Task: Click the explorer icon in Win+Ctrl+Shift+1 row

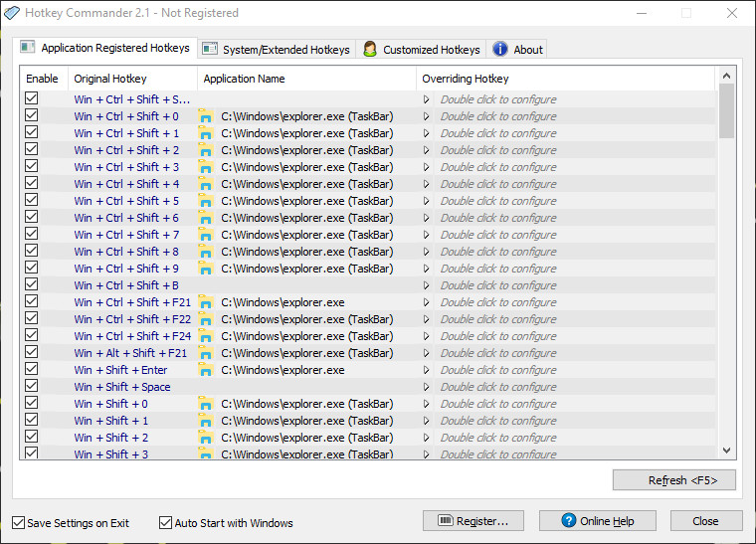Action: (205, 133)
